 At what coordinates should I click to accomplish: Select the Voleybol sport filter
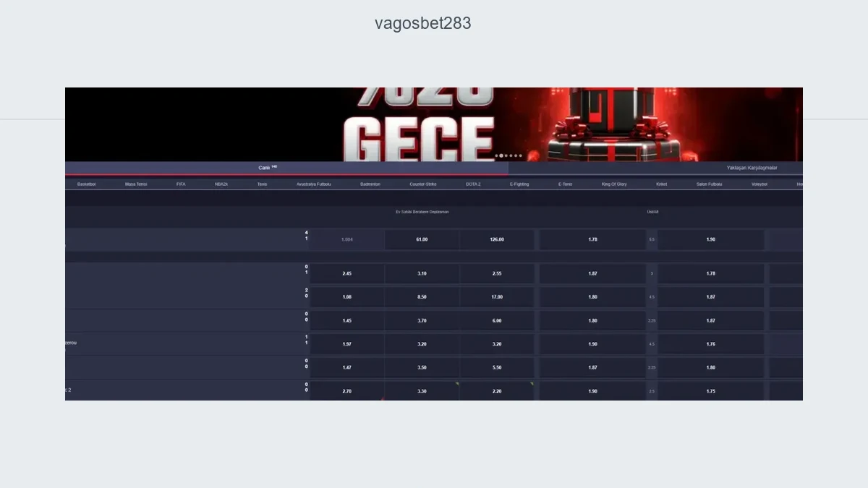pyautogui.click(x=759, y=184)
